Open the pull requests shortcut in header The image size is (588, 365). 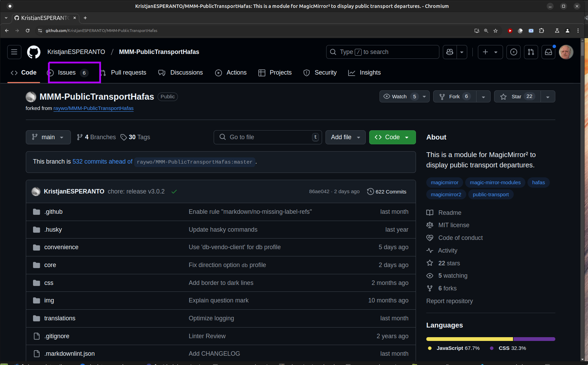(x=531, y=52)
